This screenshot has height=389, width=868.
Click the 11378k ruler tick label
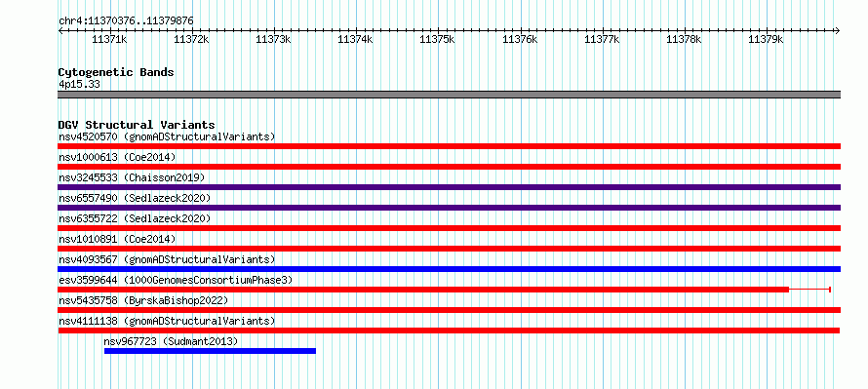[685, 39]
